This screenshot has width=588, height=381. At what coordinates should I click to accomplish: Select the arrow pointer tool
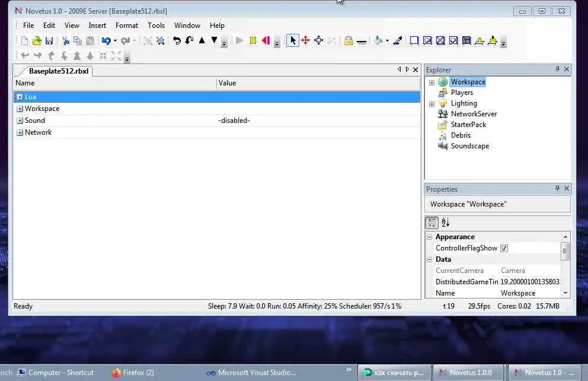[292, 40]
